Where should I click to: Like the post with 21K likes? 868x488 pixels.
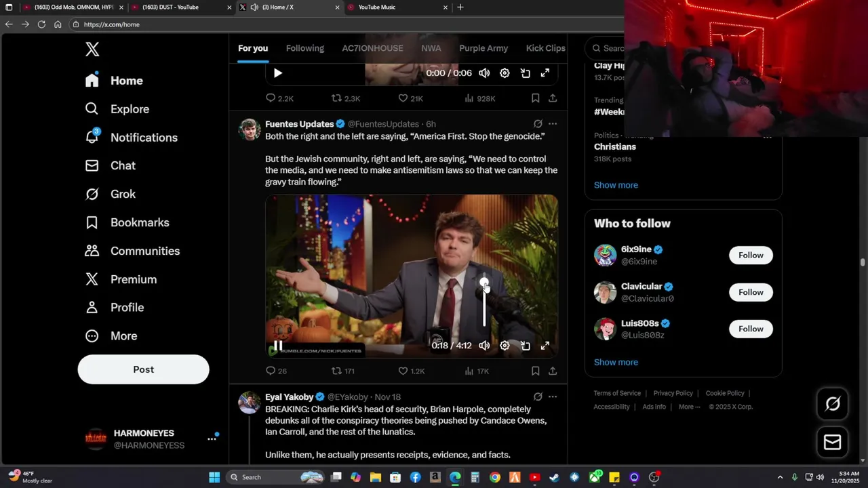[410, 98]
